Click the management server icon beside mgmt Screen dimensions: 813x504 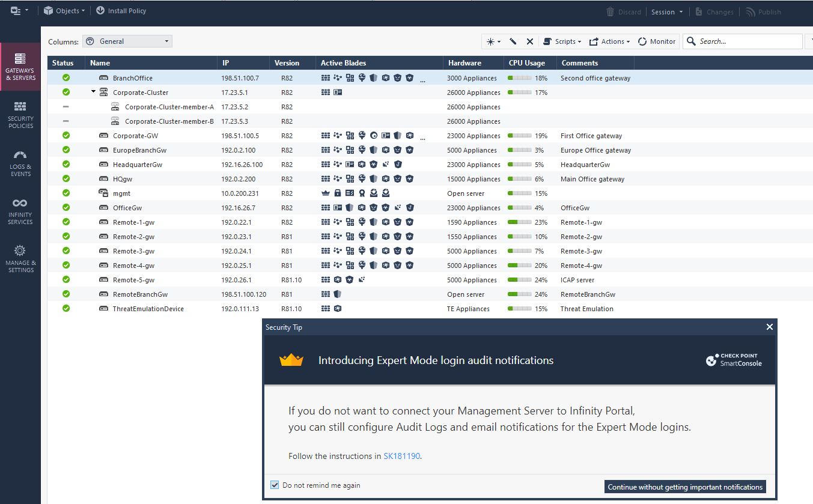click(103, 193)
